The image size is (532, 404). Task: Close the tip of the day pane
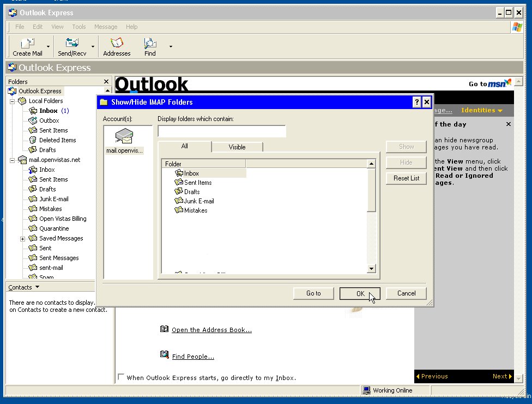click(x=508, y=124)
